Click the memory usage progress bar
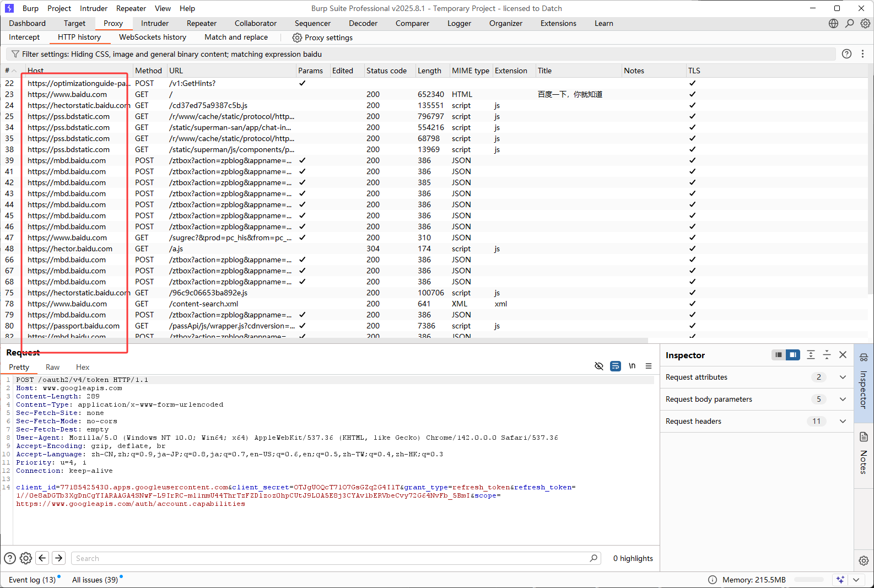The image size is (874, 588). 808,580
